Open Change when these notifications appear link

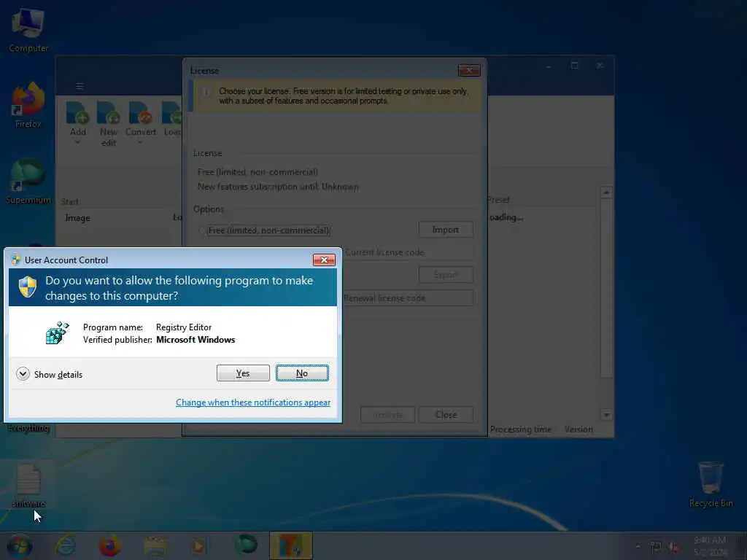pyautogui.click(x=253, y=402)
